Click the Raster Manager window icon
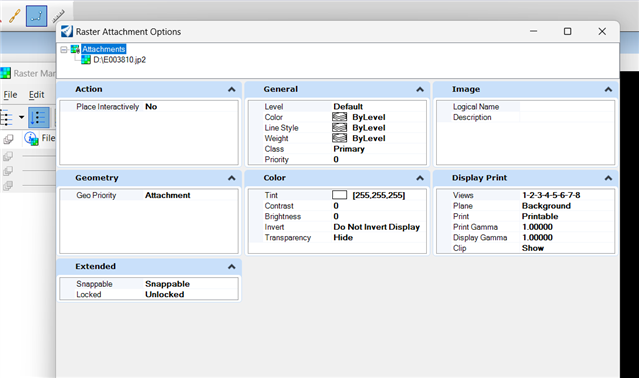This screenshot has width=639, height=378. tap(5, 73)
